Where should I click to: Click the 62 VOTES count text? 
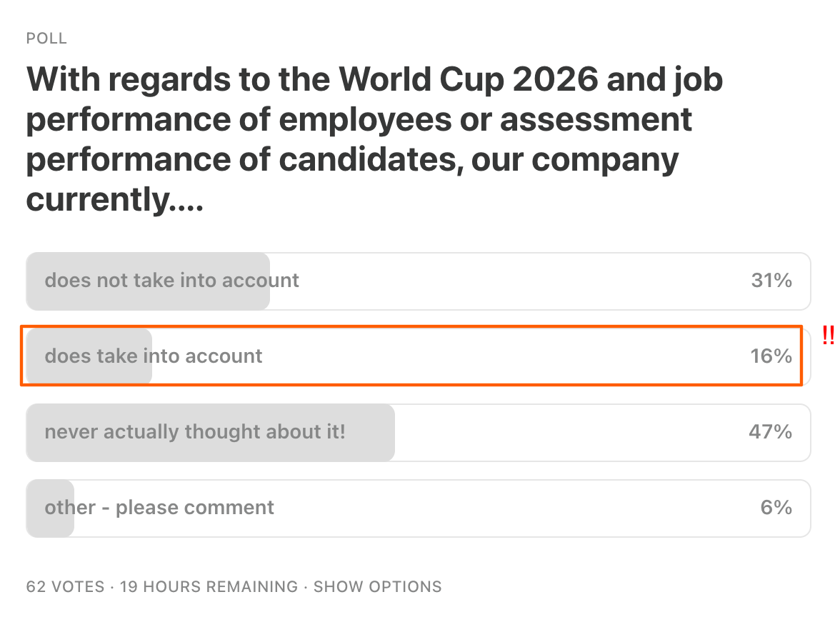click(66, 587)
